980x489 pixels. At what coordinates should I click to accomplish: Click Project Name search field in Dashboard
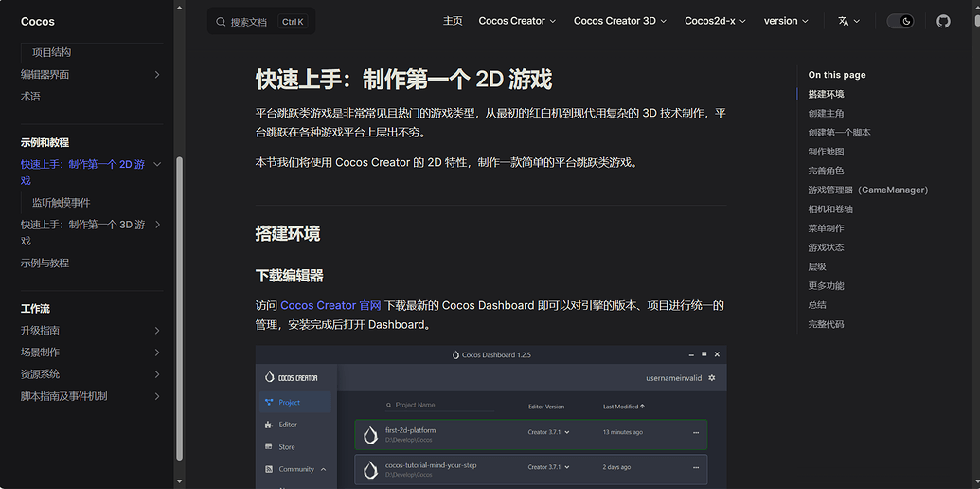tap(439, 405)
